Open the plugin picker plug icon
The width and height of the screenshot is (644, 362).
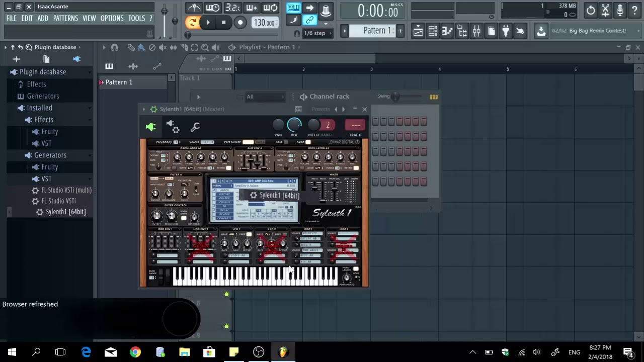pyautogui.click(x=506, y=31)
